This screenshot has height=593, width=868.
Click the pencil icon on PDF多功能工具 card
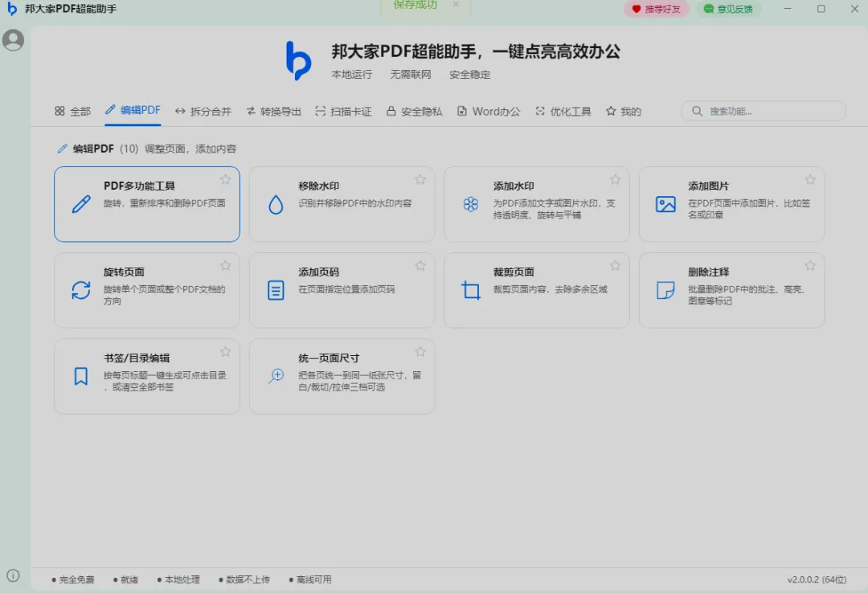pos(81,204)
